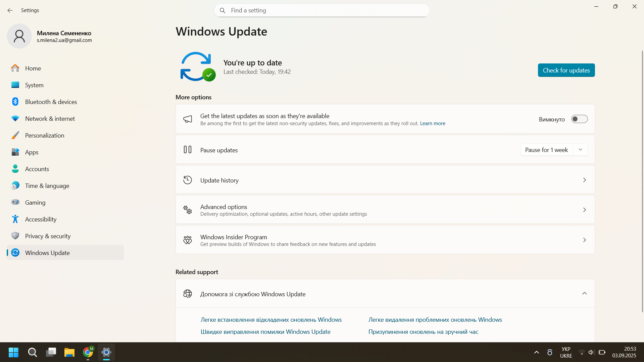Open Accessibility settings
The image size is (644, 362).
[x=65, y=219]
